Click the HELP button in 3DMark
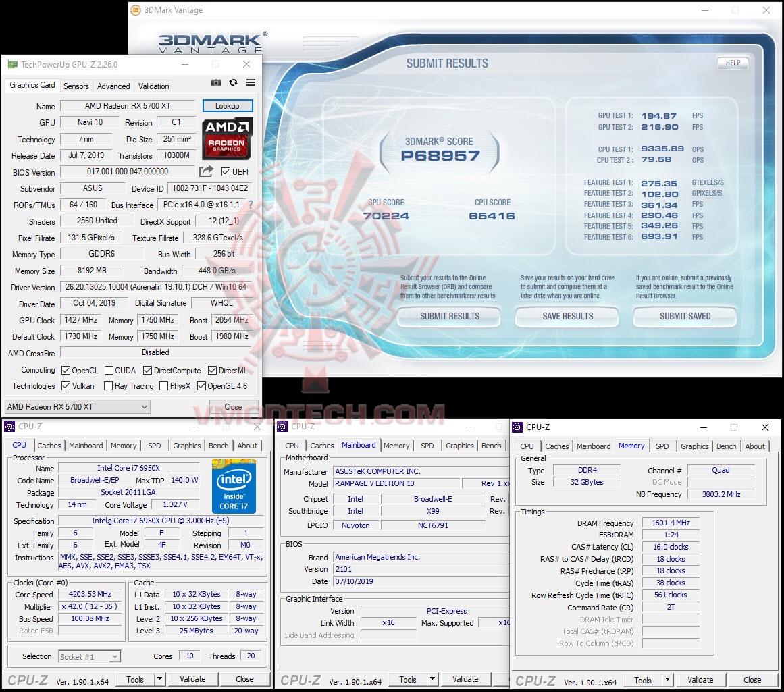The image size is (784, 692). click(733, 63)
